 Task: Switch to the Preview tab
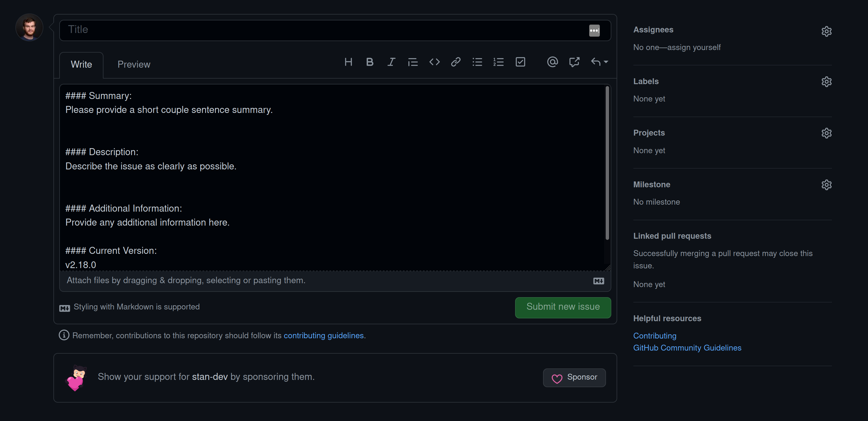(134, 64)
